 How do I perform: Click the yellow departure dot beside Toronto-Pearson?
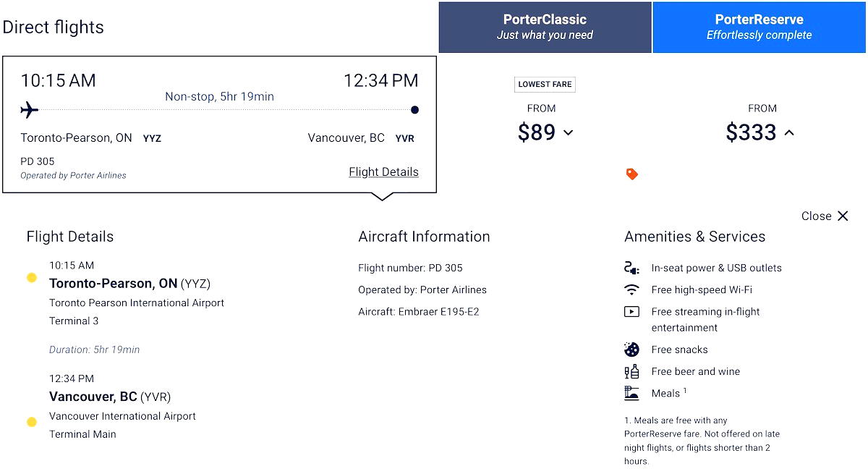32,277
